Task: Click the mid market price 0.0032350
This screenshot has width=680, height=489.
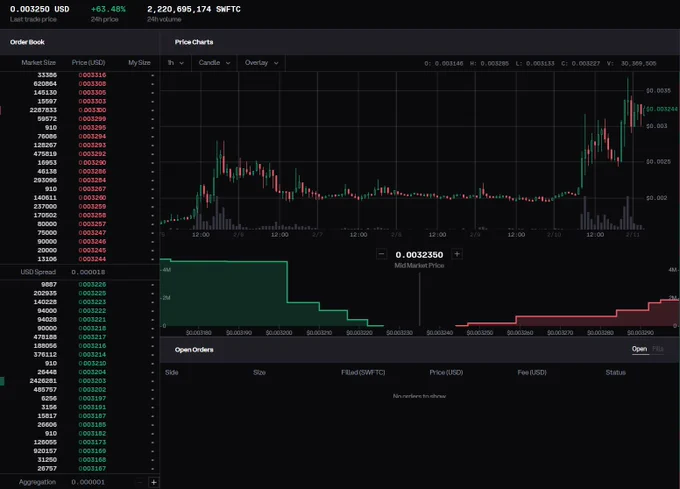Action: coord(419,255)
